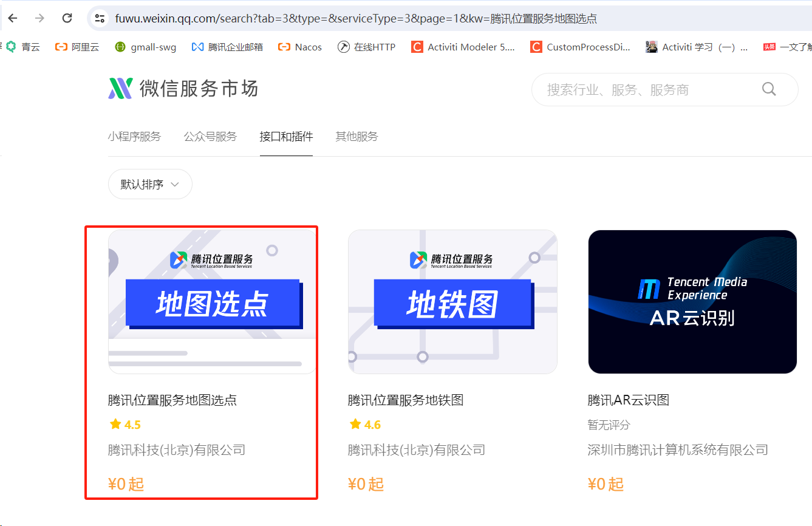
Task: Open the Activiti 学习 bookmark
Action: 697,47
